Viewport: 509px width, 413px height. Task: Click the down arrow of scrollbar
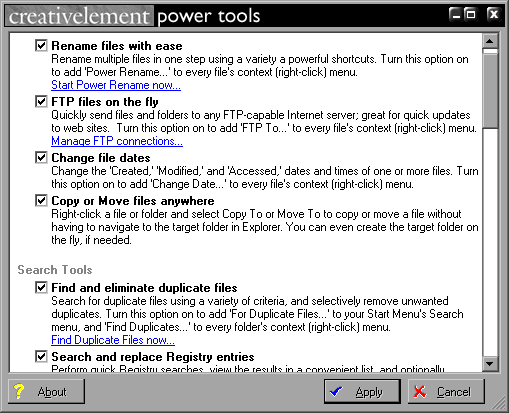point(490,363)
